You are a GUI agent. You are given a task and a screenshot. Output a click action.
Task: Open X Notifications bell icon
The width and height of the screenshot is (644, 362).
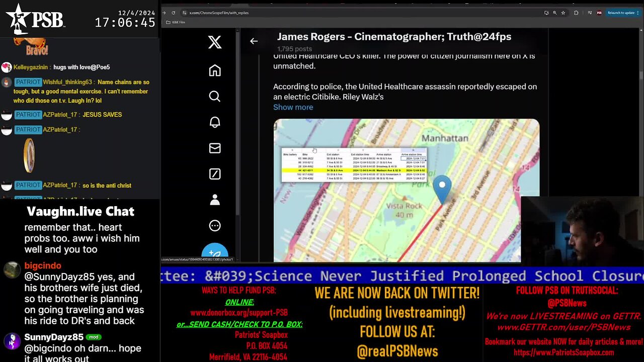pyautogui.click(x=215, y=122)
